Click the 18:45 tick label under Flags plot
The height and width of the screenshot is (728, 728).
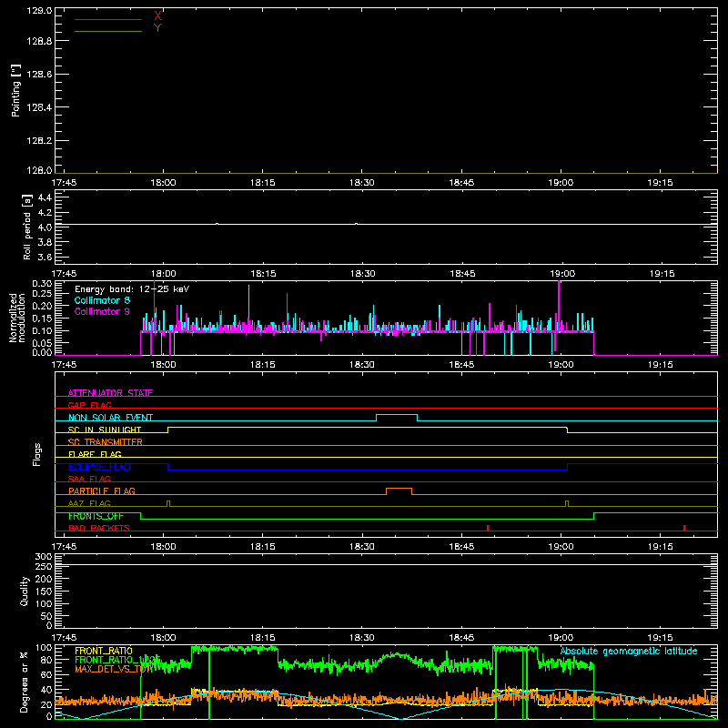[x=461, y=547]
